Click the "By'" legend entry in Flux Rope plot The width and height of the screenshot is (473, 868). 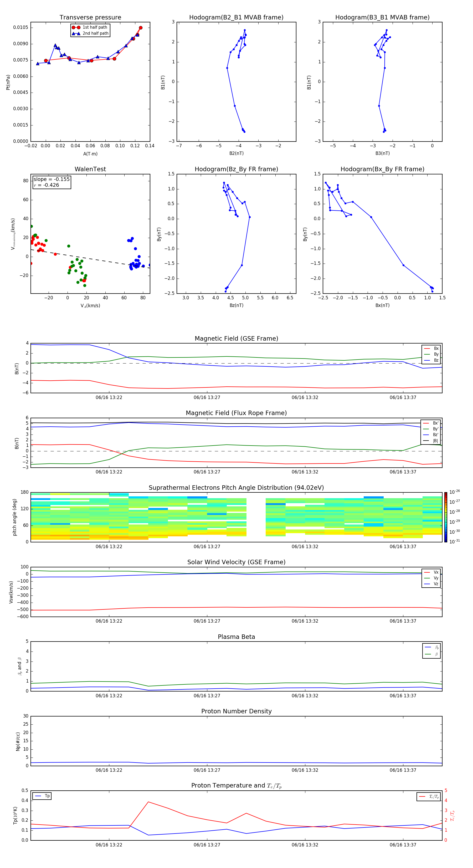431,429
